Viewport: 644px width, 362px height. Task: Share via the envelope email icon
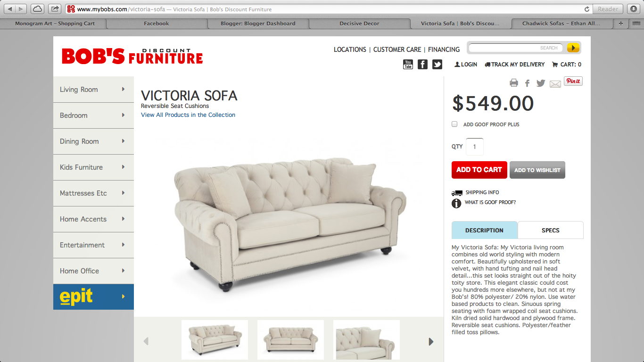click(555, 84)
